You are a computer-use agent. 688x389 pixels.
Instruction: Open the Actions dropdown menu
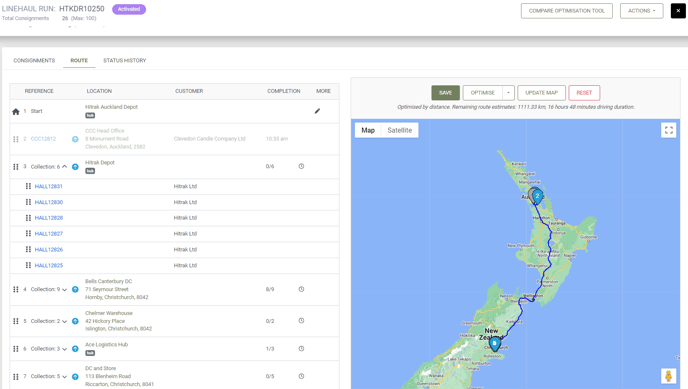click(x=641, y=11)
